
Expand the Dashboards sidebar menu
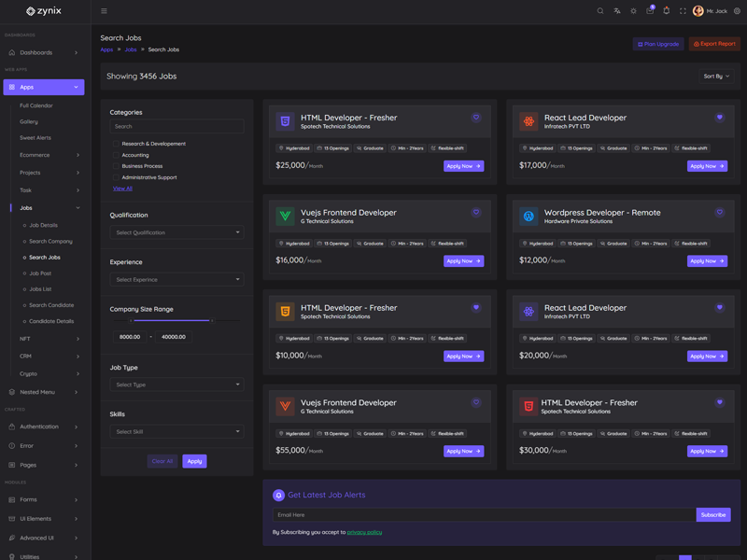pyautogui.click(x=44, y=52)
